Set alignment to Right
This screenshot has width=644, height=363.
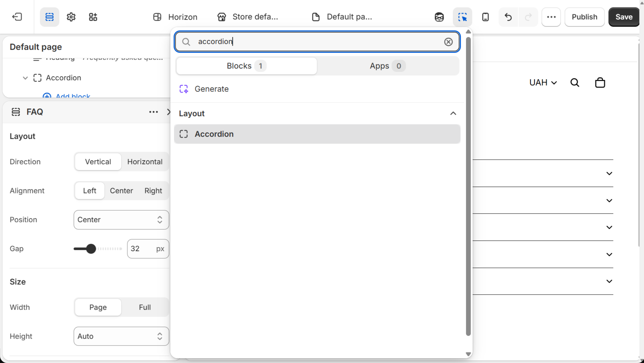point(153,191)
